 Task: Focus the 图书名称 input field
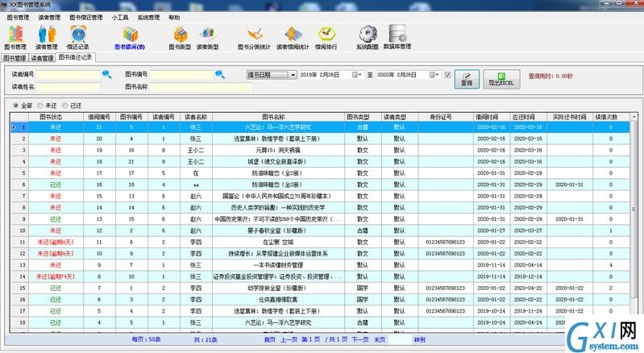(201, 87)
